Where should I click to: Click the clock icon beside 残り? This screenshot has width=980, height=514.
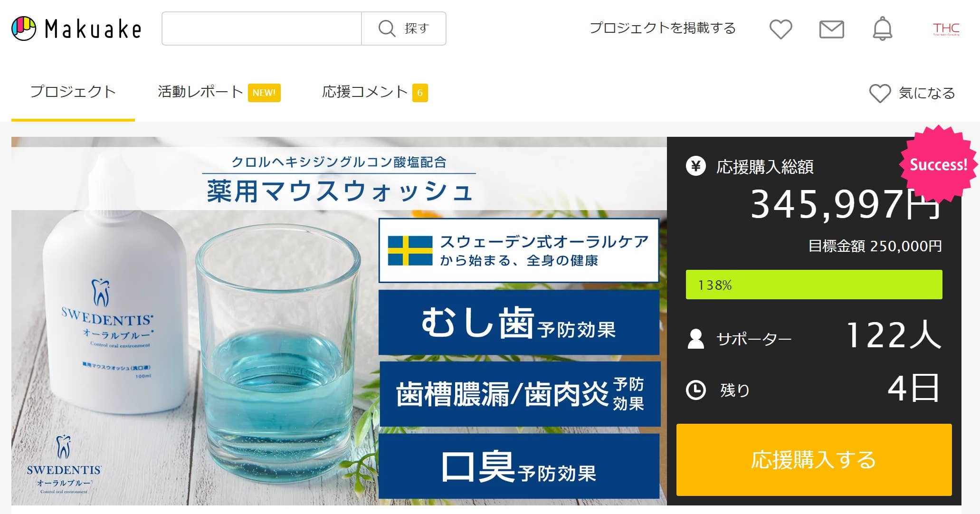coord(696,390)
